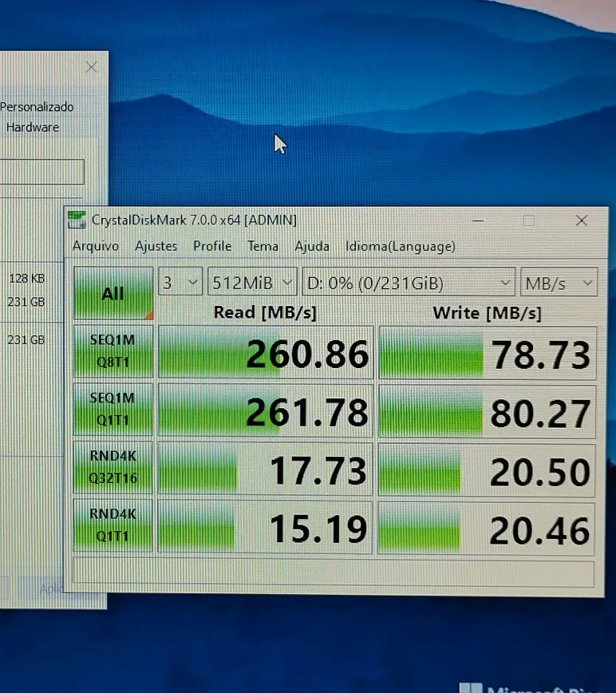Close the CrystalDiskMark window
Image resolution: width=616 pixels, height=693 pixels.
581,220
